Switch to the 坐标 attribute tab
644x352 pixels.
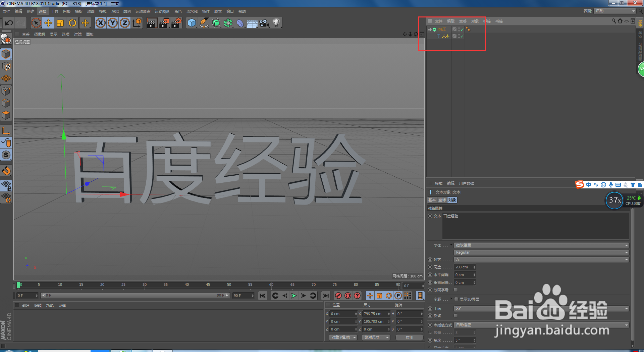[x=442, y=200]
